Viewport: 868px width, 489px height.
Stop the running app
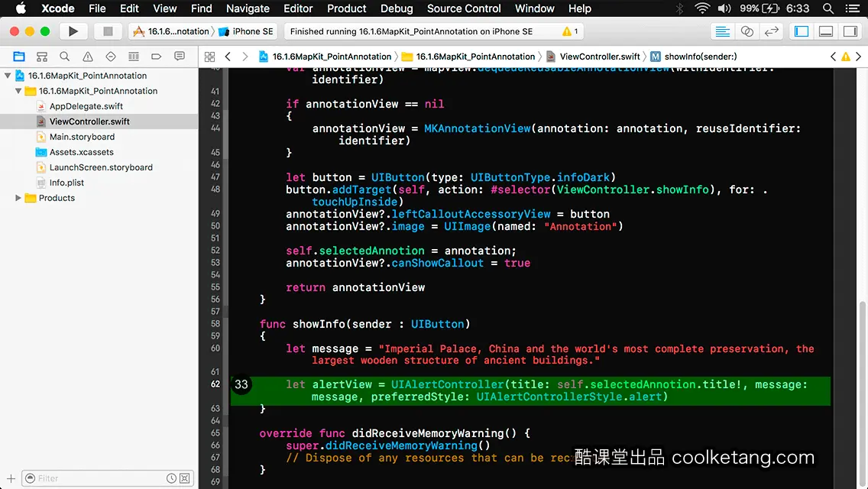pyautogui.click(x=108, y=31)
